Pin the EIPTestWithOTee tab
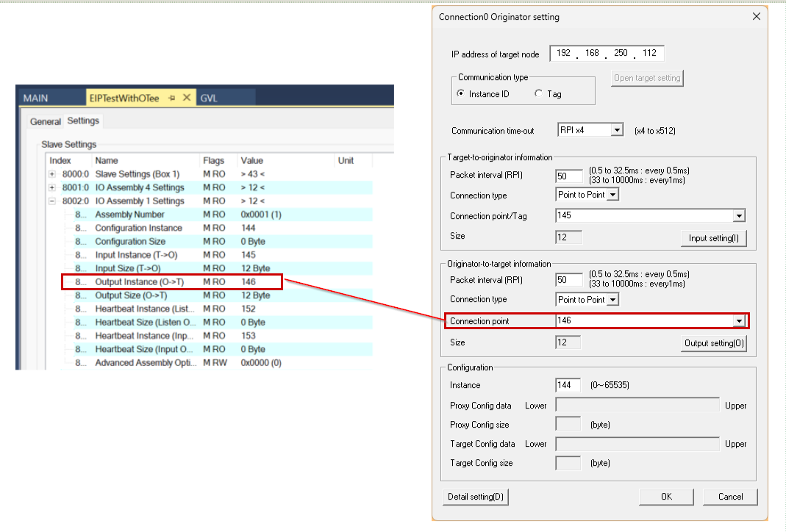Screen dimensions: 786x532 point(172,98)
